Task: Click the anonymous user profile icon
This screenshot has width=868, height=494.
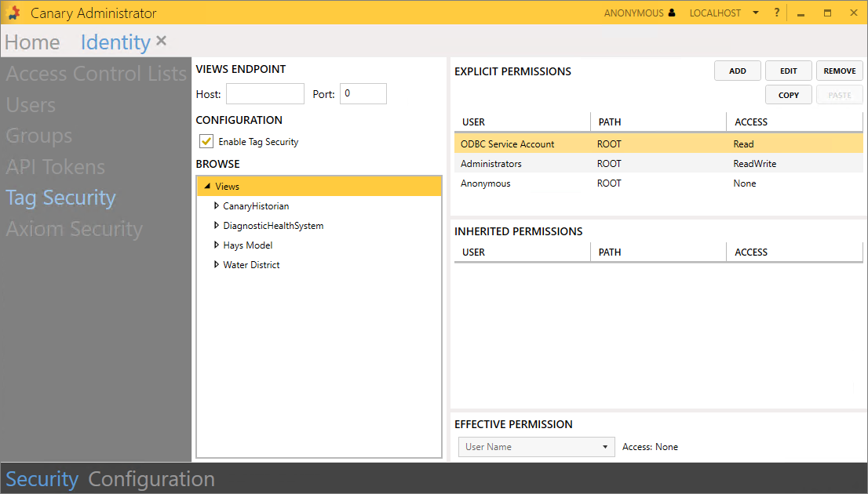Action: point(671,13)
